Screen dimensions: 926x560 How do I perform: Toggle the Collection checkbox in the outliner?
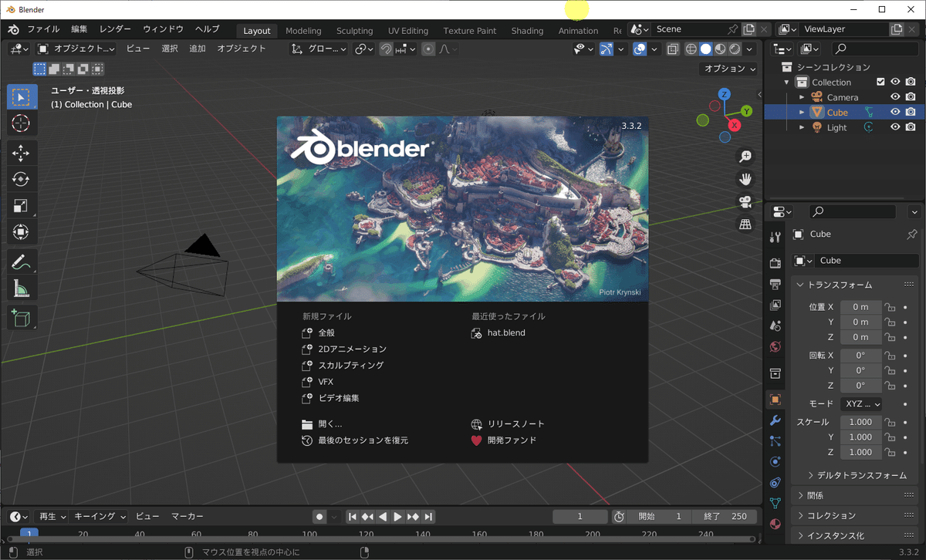882,81
